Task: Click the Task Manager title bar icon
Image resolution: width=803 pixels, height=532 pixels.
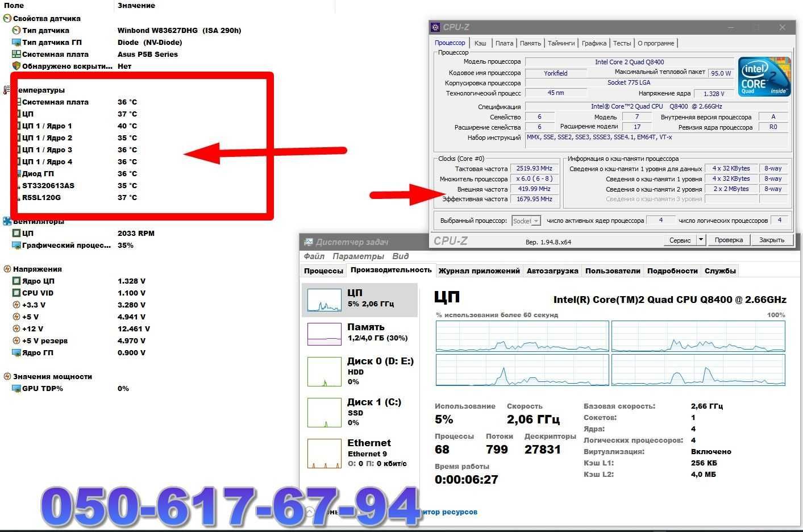Action: tap(309, 242)
